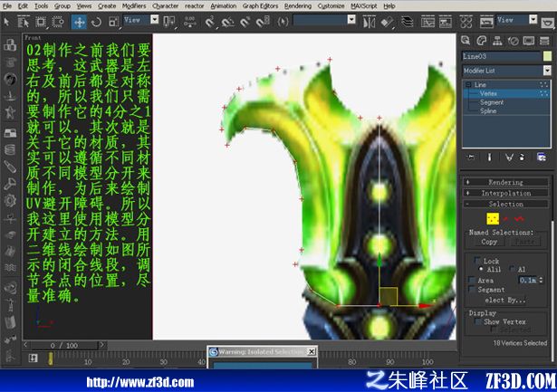The width and height of the screenshot is (557, 392).
Task: Click the Make Unique icon
Action: 509,157
